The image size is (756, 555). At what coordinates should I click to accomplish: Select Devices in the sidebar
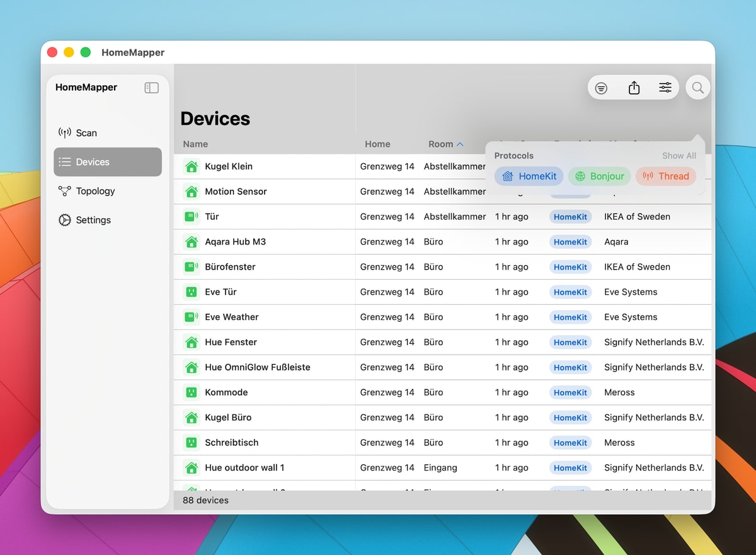coord(108,162)
